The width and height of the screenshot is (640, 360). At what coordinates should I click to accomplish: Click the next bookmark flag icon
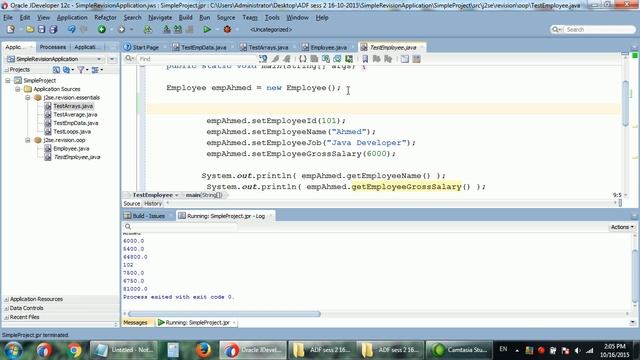pos(376,59)
